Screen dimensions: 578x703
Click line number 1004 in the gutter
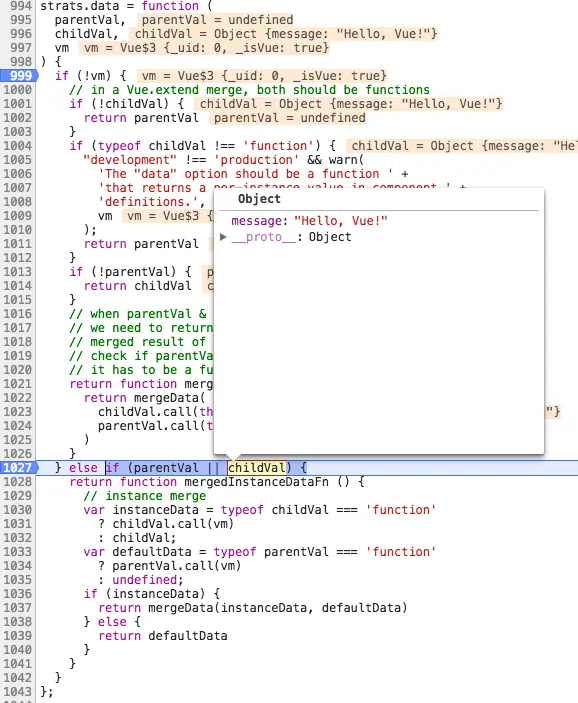coord(17,146)
